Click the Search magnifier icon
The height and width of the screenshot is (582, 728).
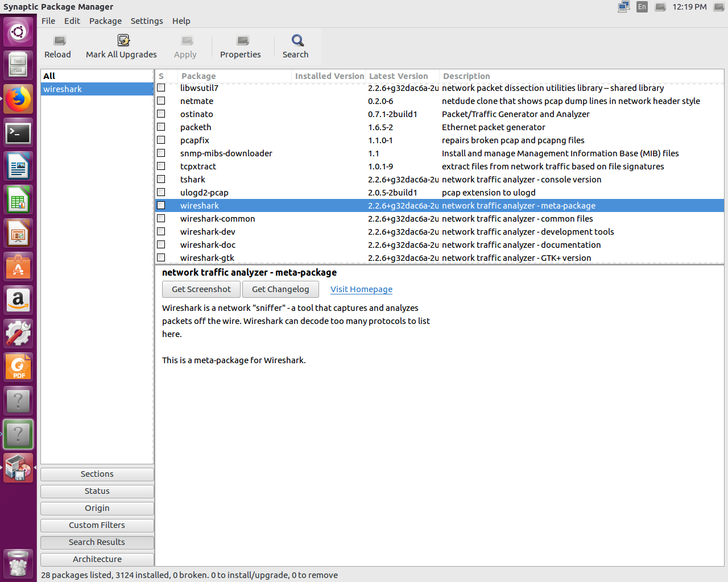pos(297,40)
